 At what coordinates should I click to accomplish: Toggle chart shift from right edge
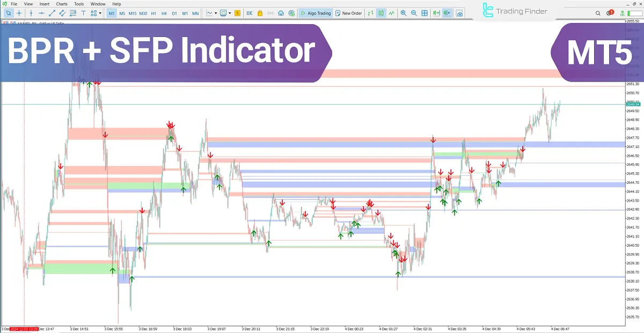448,13
